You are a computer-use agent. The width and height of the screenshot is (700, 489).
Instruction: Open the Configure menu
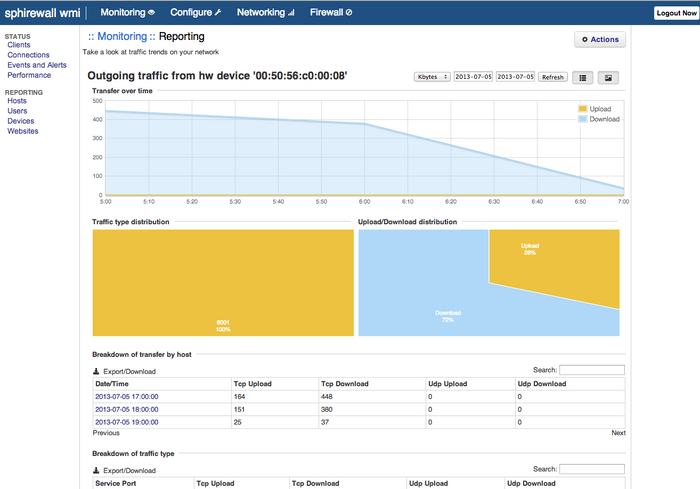pyautogui.click(x=196, y=13)
